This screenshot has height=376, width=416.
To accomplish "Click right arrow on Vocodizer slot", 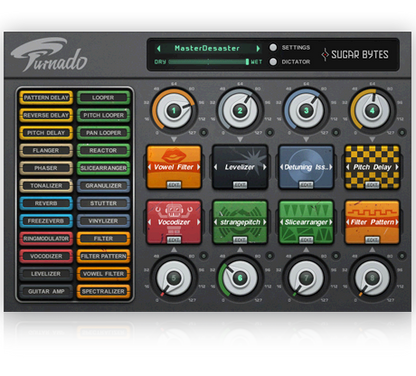I will 199,222.
